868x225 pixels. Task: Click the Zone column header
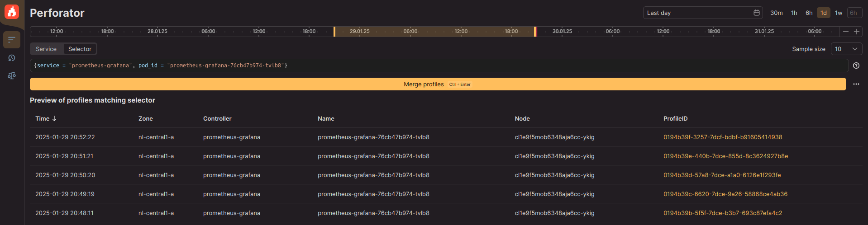tap(145, 118)
